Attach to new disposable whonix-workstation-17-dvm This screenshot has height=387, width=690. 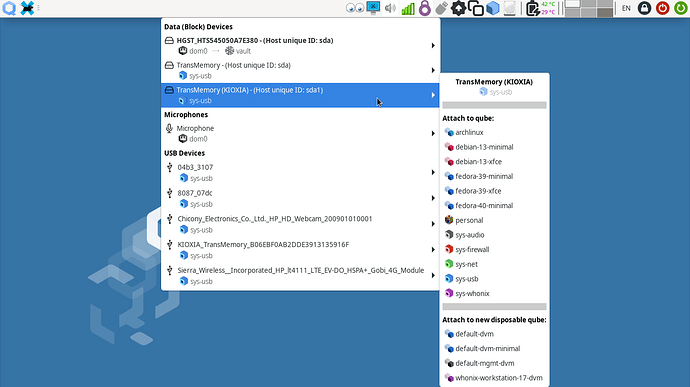point(494,378)
